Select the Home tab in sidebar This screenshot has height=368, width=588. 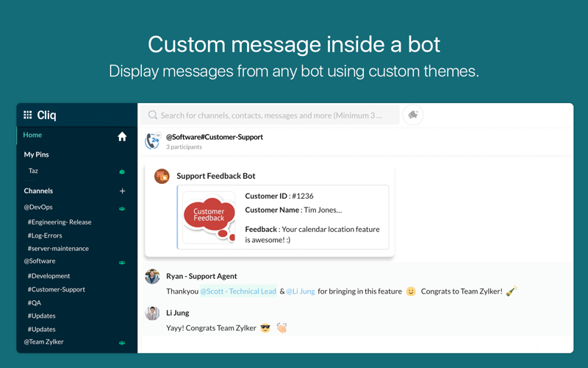coord(32,135)
